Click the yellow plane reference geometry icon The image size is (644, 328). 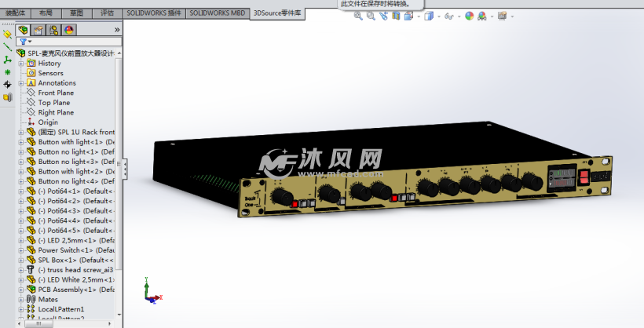click(x=7, y=34)
